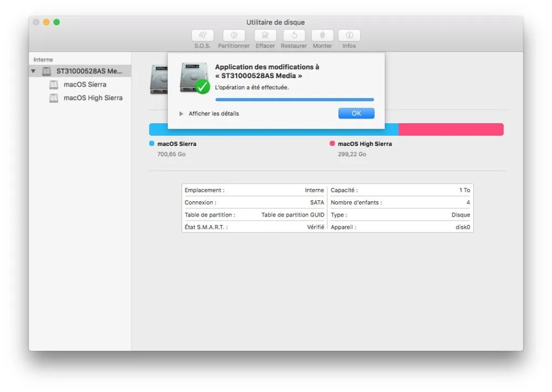Click the 'État S.M.A.R.T. :' label
This screenshot has height=392, width=552.
pos(206,227)
